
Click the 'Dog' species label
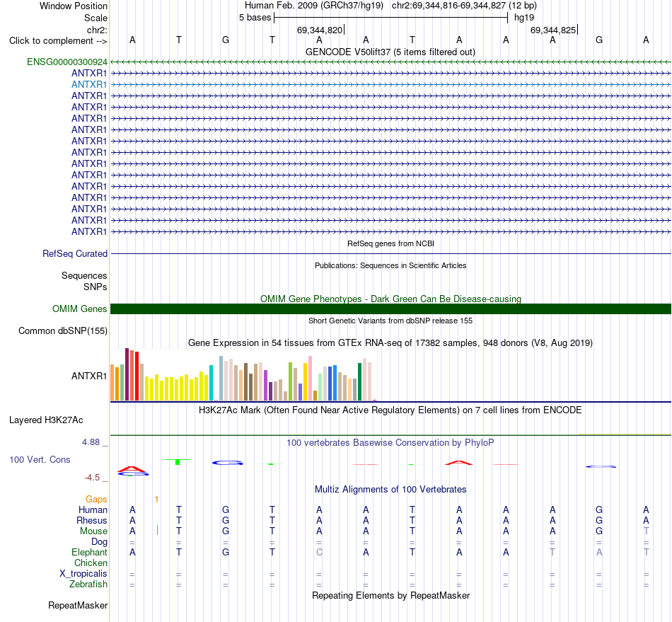[100, 542]
